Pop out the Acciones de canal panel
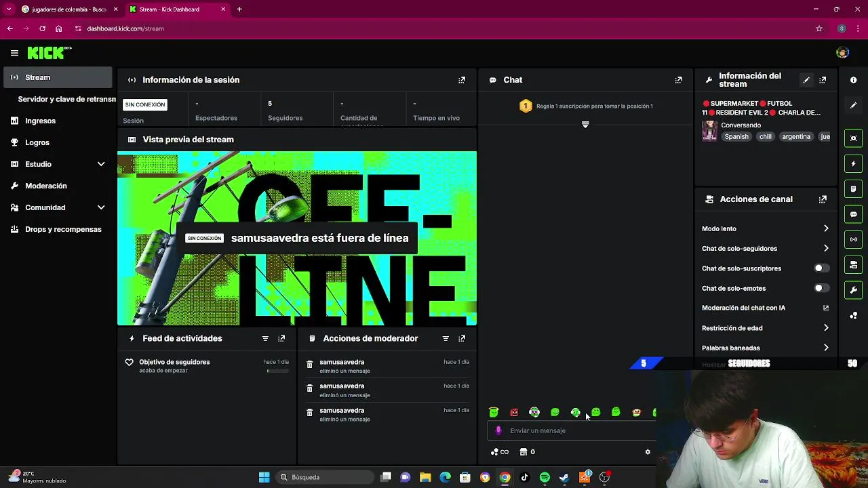 823,199
